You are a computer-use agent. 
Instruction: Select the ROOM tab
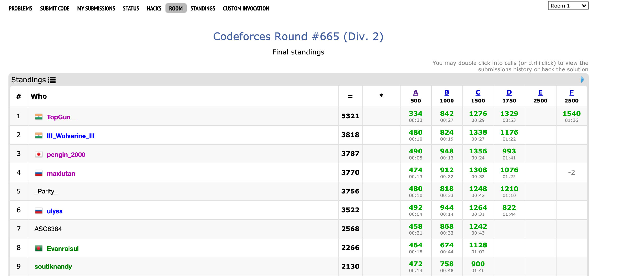click(176, 8)
